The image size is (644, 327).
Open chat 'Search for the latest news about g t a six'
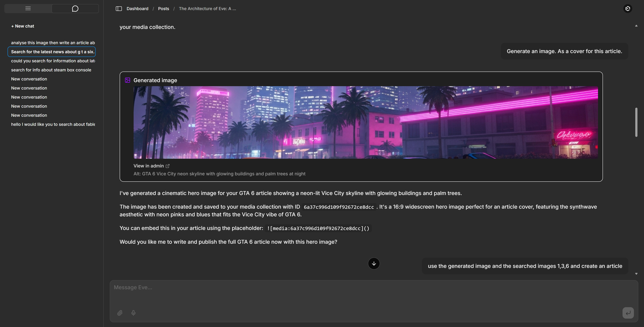click(x=52, y=52)
